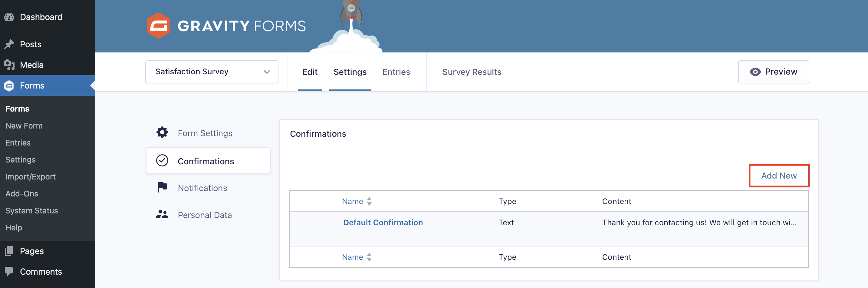868x288 pixels.
Task: Open the Entries tab in form toolbar
Action: 396,72
